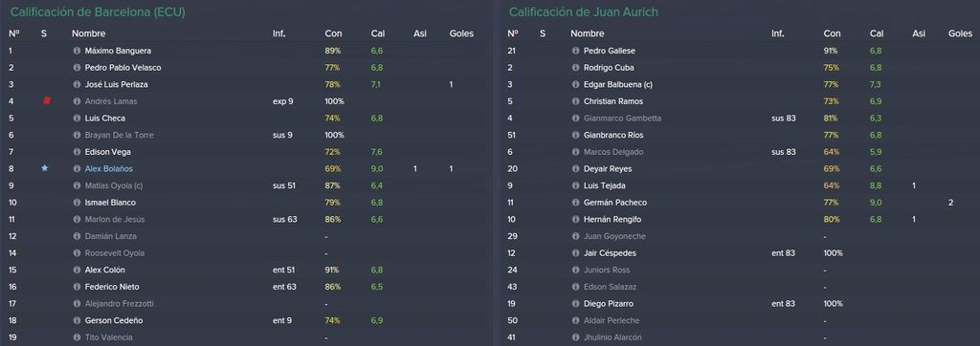Screen dimensions: 980x346
Task: Sort Barcelona table by Inf. column
Action: click(278, 33)
